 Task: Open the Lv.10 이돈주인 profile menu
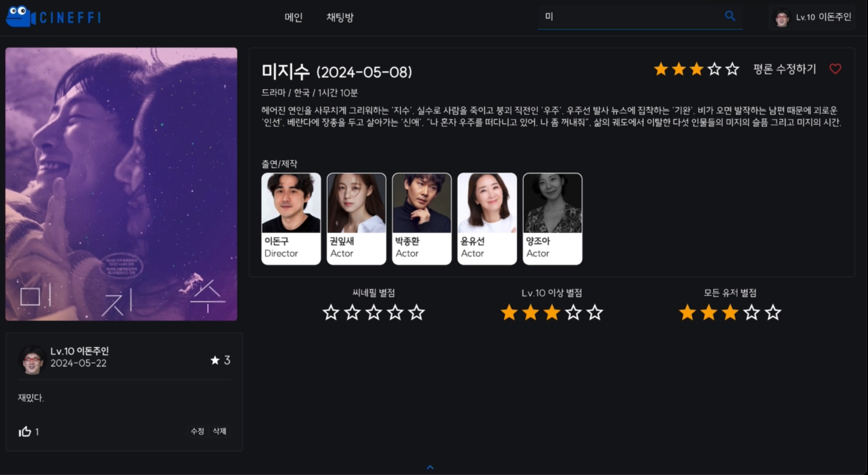pos(812,17)
